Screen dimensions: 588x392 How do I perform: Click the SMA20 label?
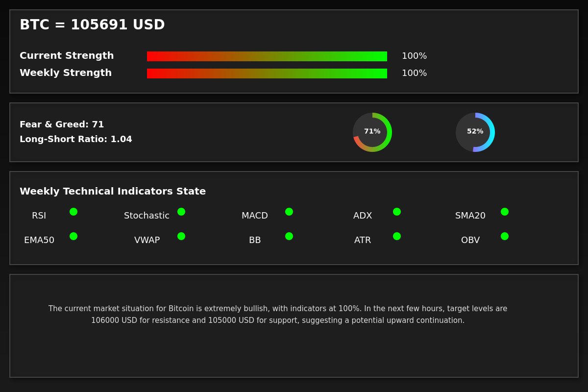coord(470,216)
